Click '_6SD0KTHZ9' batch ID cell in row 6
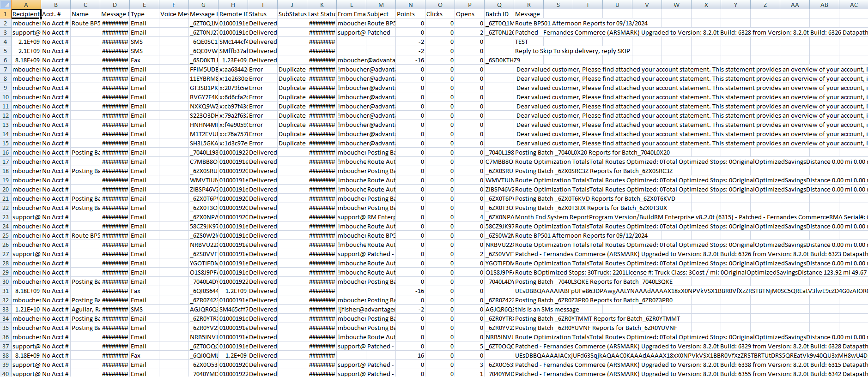The width and height of the screenshot is (868, 377). [x=503, y=60]
